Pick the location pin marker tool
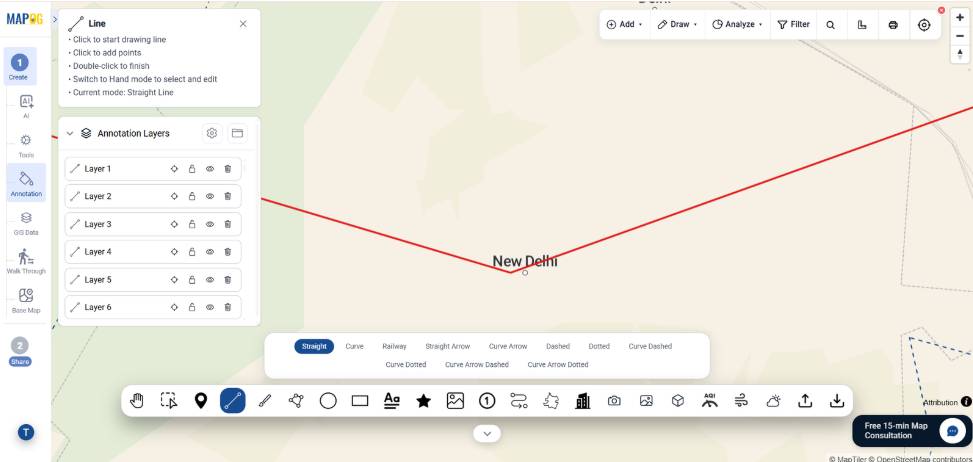Image resolution: width=973 pixels, height=462 pixels. pos(200,401)
